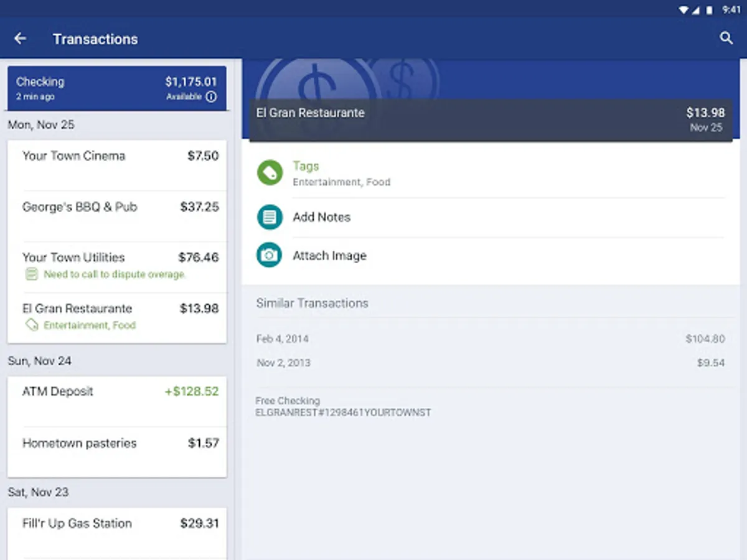Open the Fill'r Up Gas Station transaction

tap(117, 533)
